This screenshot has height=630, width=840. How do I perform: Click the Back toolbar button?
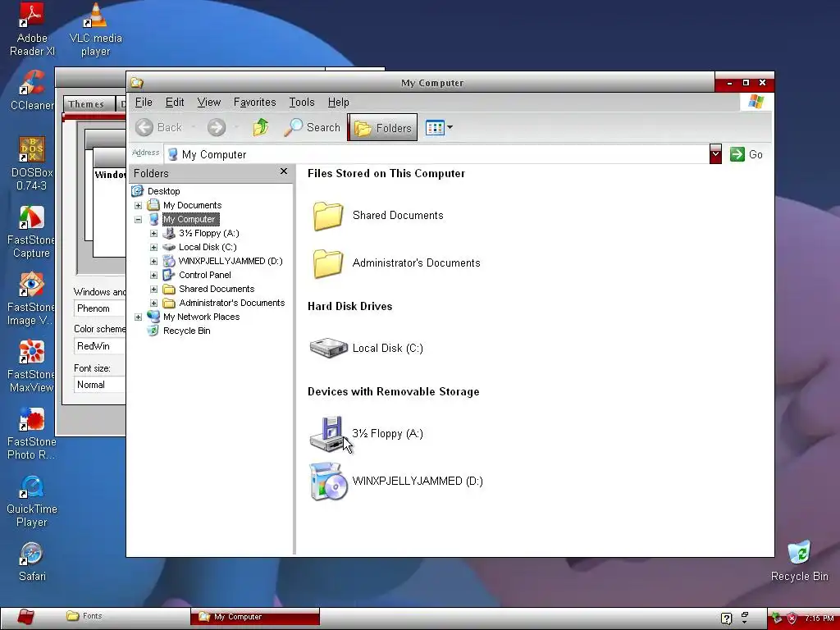click(x=158, y=127)
